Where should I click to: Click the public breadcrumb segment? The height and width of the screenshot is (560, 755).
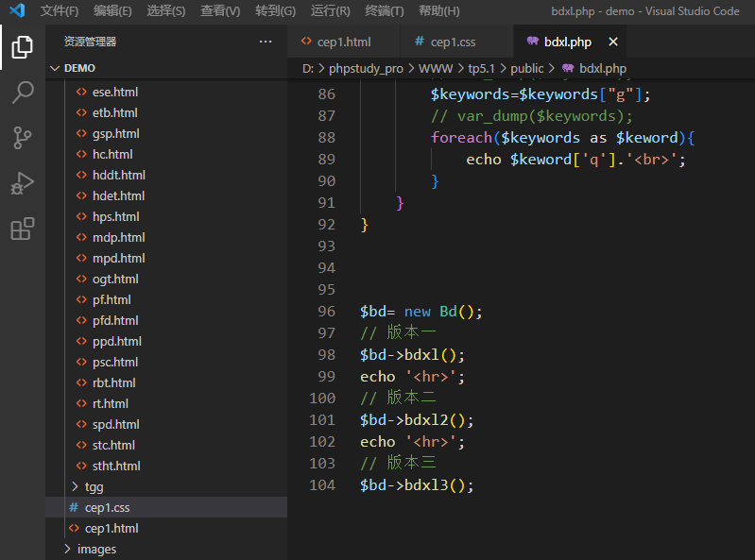(x=526, y=69)
